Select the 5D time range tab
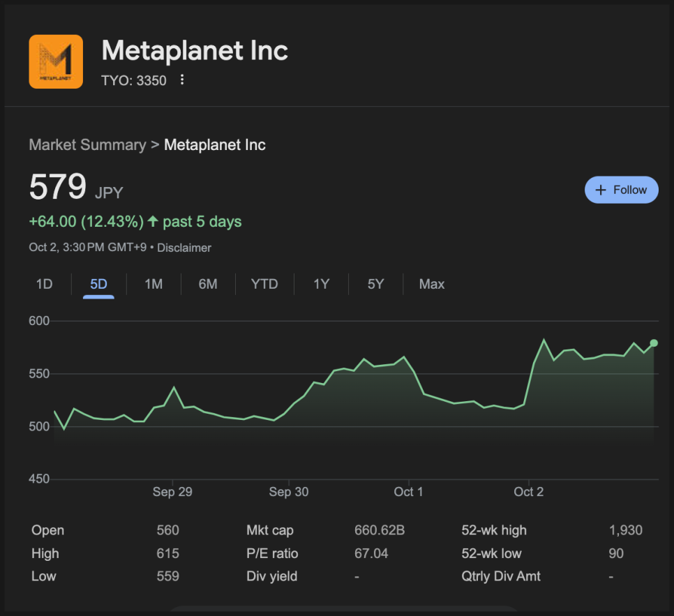 98,284
